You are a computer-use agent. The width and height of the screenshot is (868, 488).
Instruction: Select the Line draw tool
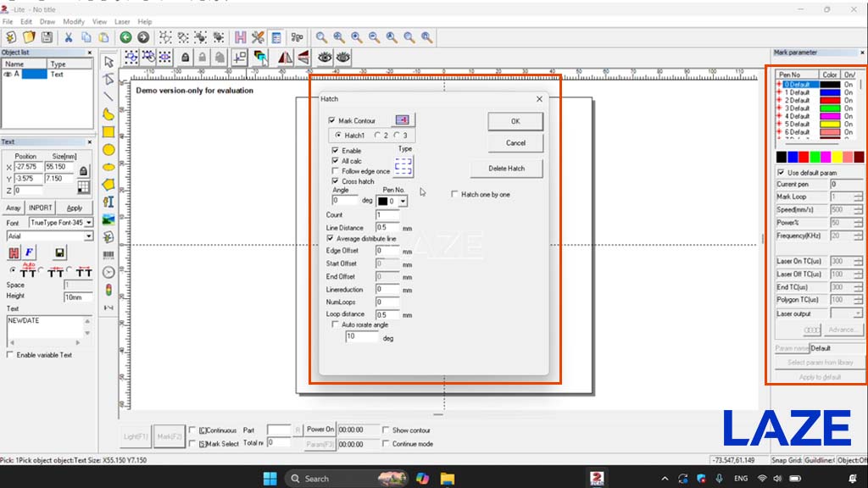coord(108,97)
